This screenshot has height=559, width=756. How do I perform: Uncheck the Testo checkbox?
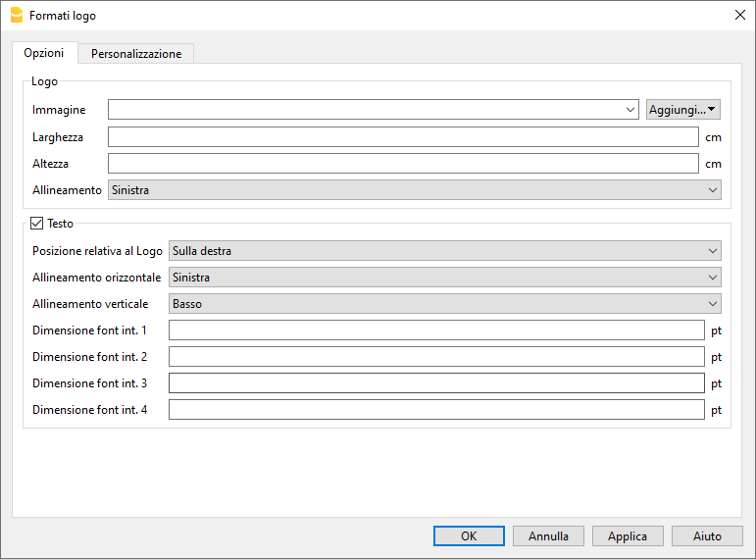click(x=38, y=224)
